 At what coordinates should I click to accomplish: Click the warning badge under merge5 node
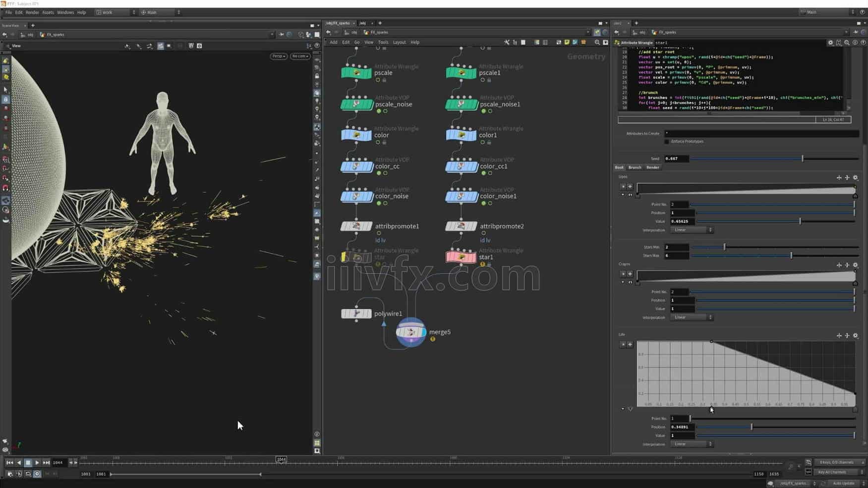click(433, 339)
